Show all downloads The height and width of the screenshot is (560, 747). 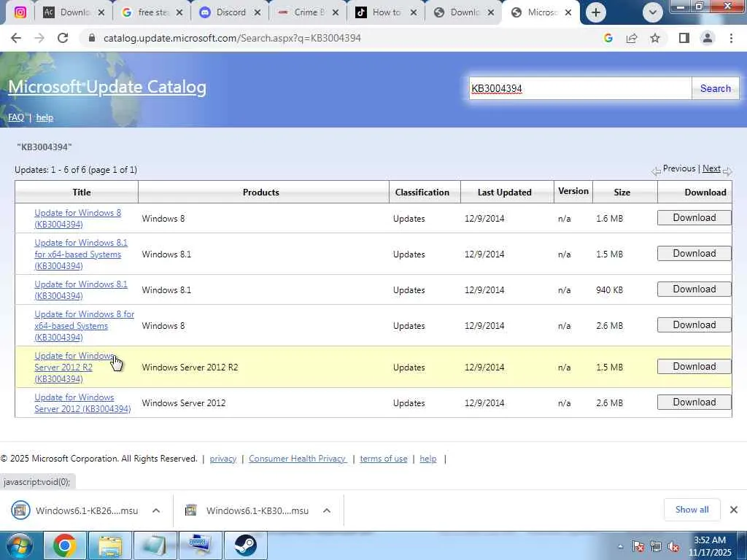(692, 510)
